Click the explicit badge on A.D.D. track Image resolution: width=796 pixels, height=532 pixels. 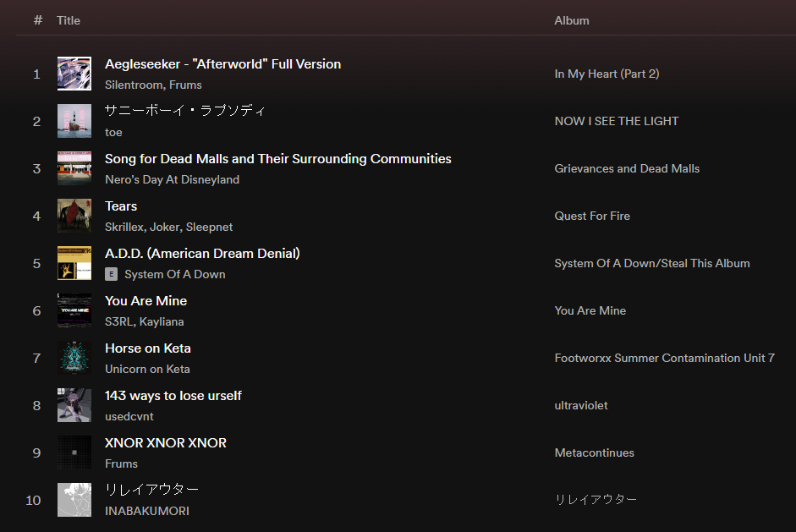tap(111, 274)
